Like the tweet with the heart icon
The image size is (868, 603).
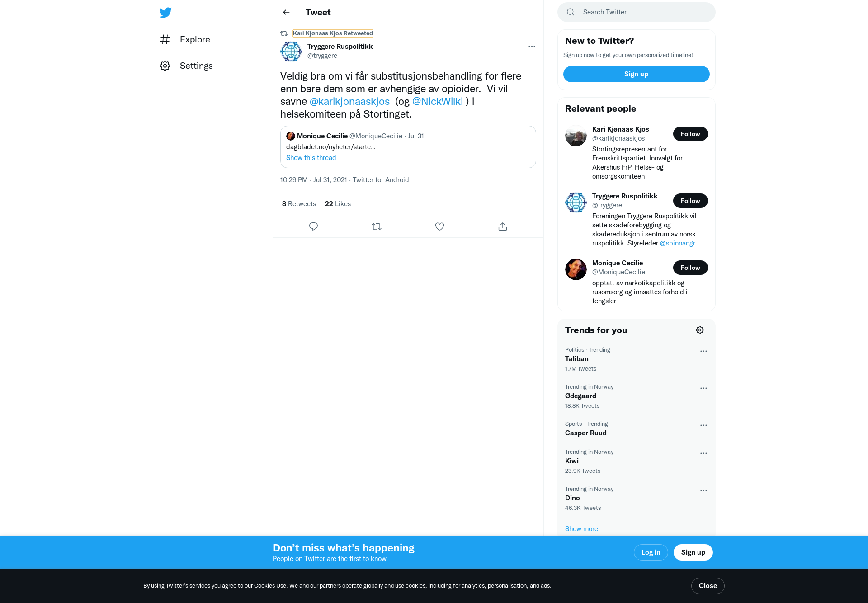(x=439, y=226)
